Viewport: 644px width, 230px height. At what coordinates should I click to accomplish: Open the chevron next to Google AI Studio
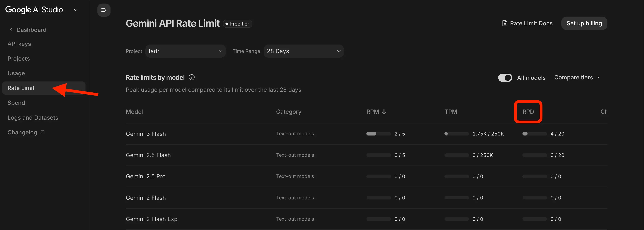[x=76, y=10]
